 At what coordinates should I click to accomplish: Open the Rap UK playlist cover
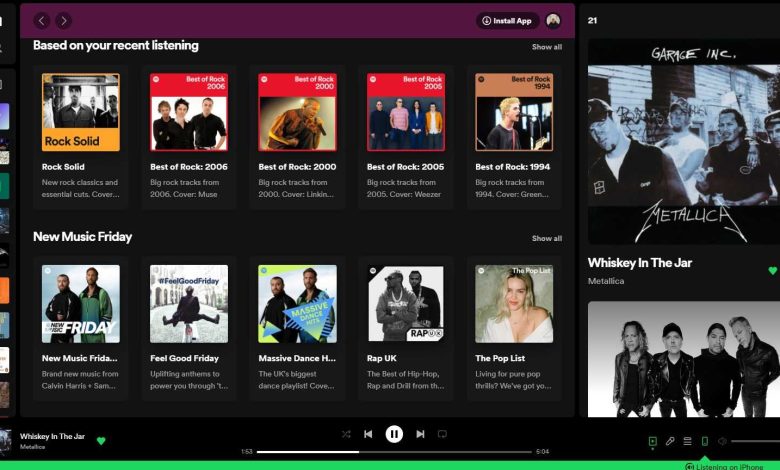[x=405, y=304]
